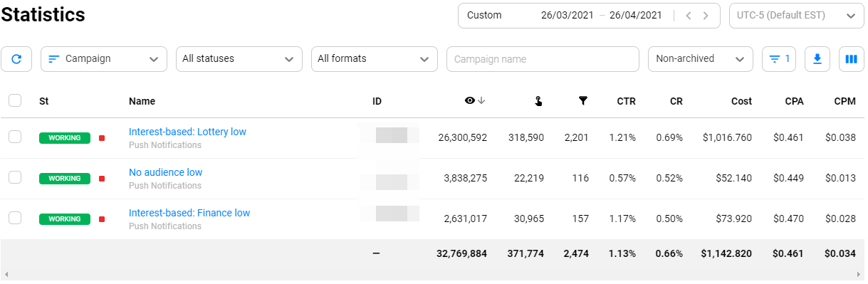Open the Interest-based: Lottery low campaign link
The height and width of the screenshot is (284, 868).
187,132
